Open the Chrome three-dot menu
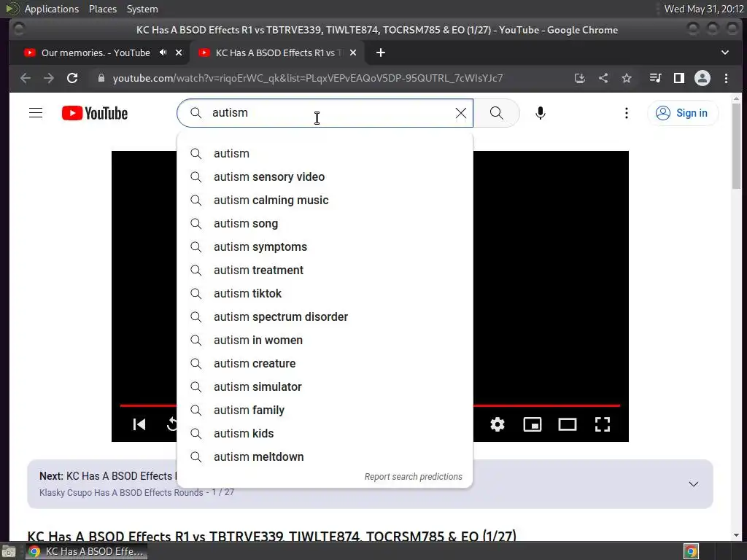Screen dimensions: 747x560 tap(726, 78)
